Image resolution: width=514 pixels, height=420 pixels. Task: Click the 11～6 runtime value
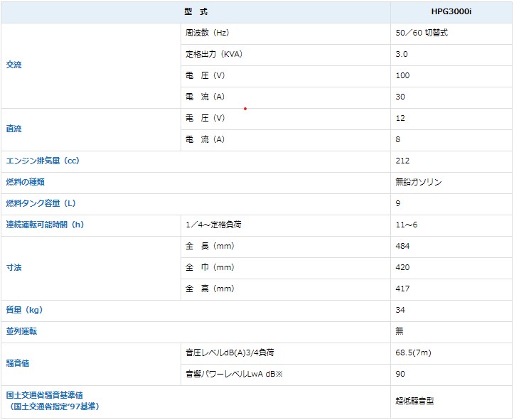pyautogui.click(x=407, y=225)
